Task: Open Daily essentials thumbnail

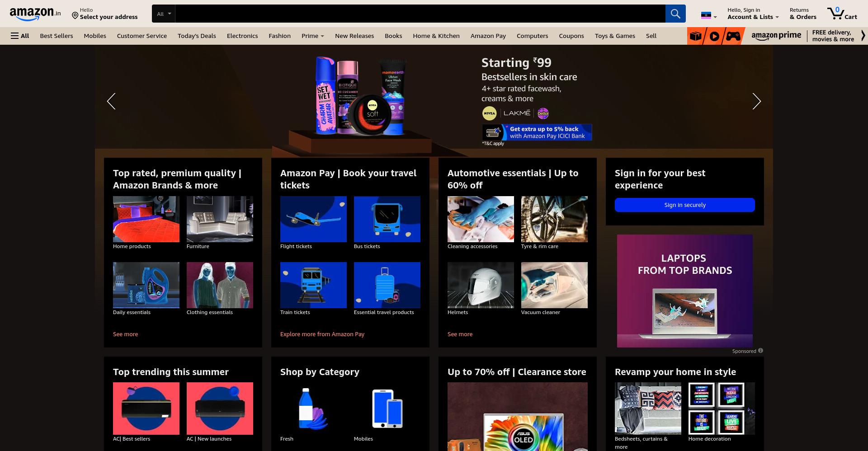Action: coord(146,285)
